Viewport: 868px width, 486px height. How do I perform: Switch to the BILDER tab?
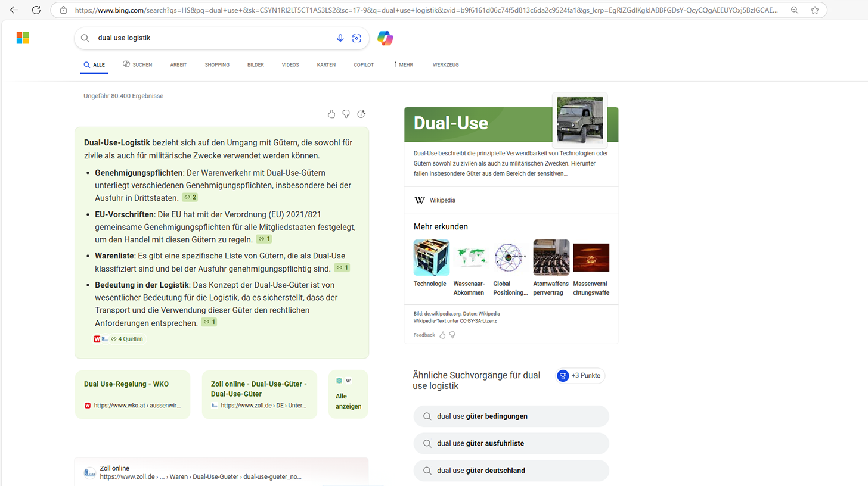point(255,64)
